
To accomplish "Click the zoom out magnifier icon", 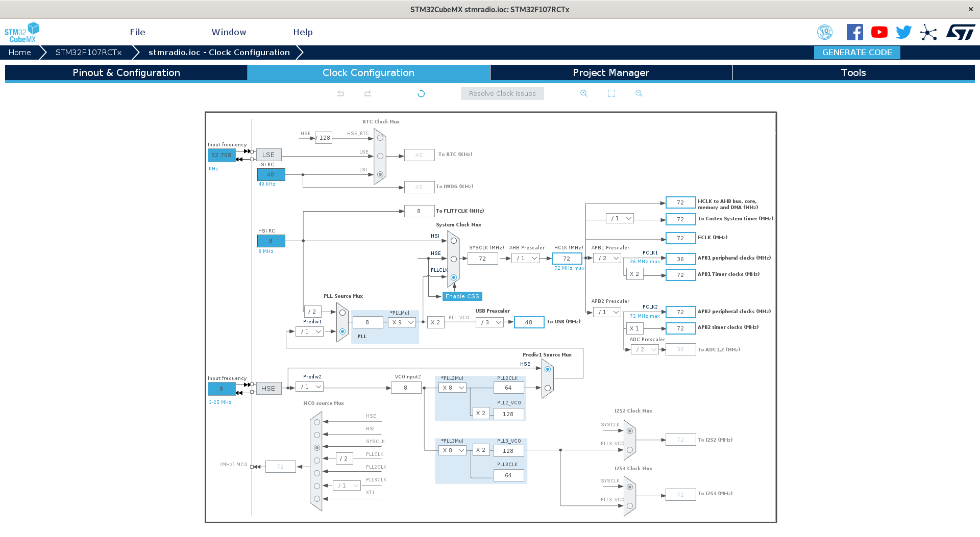I will tap(639, 93).
